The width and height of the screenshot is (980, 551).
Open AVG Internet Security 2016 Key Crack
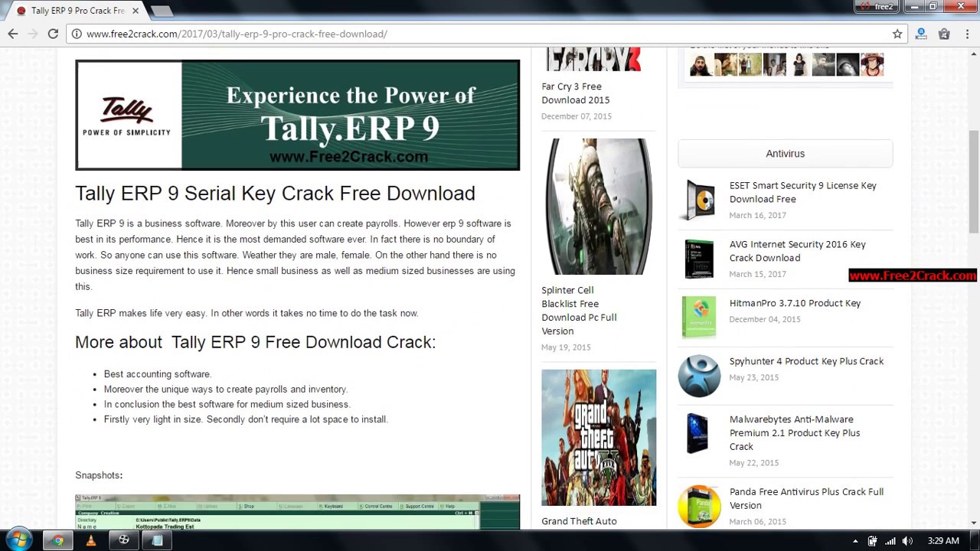click(797, 251)
